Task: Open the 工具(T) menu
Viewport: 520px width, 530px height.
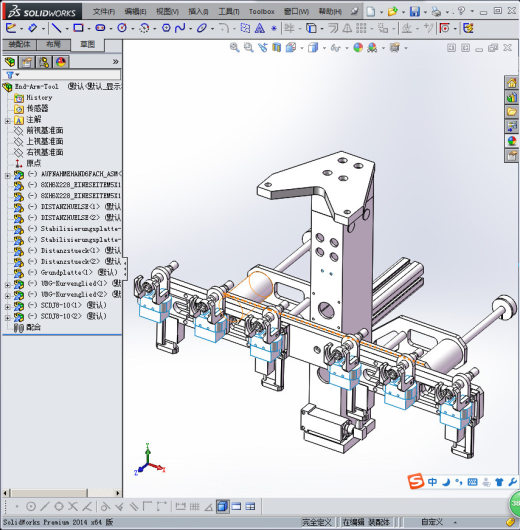Action: pyautogui.click(x=229, y=11)
